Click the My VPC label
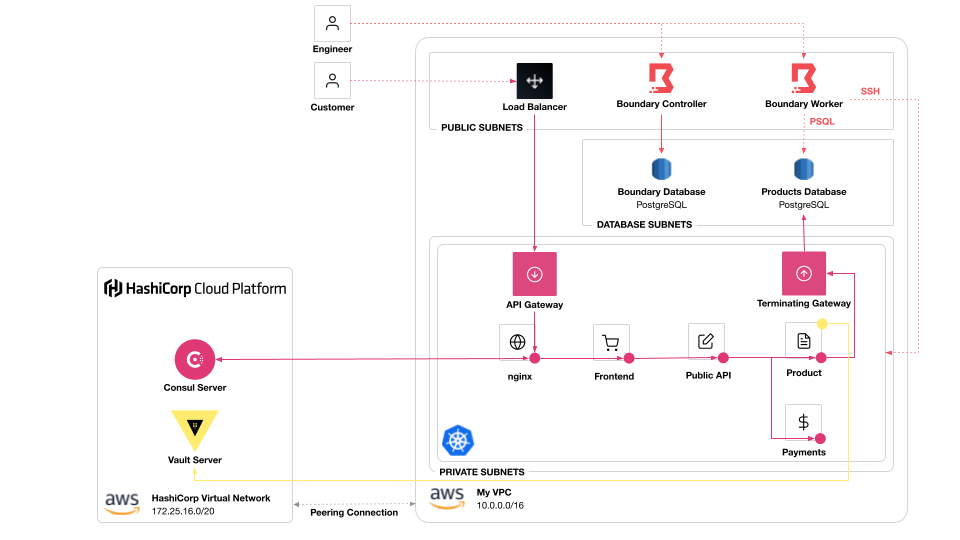 coord(494,492)
